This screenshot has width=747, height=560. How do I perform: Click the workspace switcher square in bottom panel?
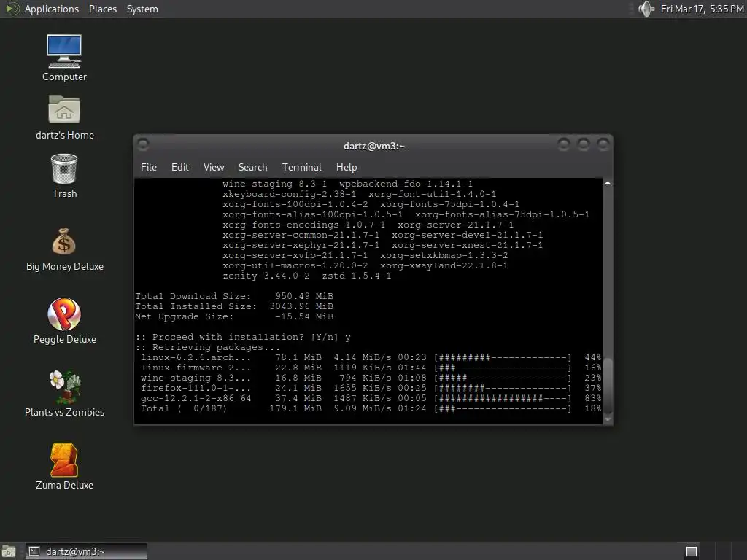(x=692, y=551)
